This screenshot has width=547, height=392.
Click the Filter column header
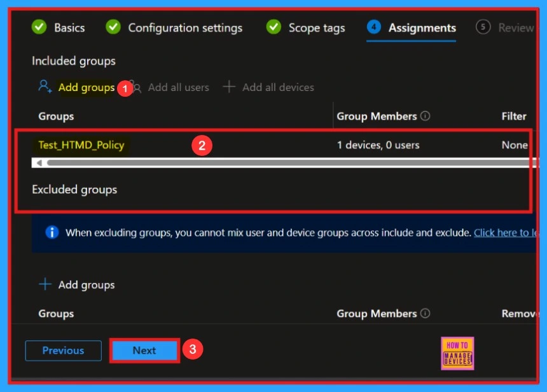(514, 116)
